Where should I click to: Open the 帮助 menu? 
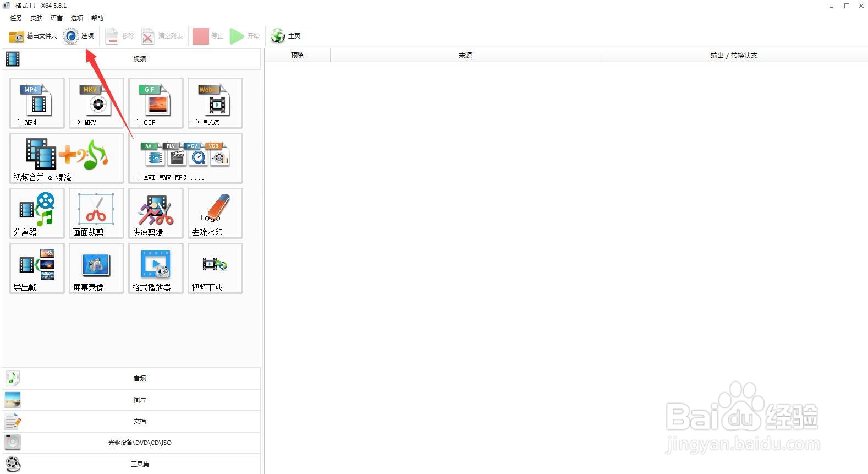[x=97, y=18]
